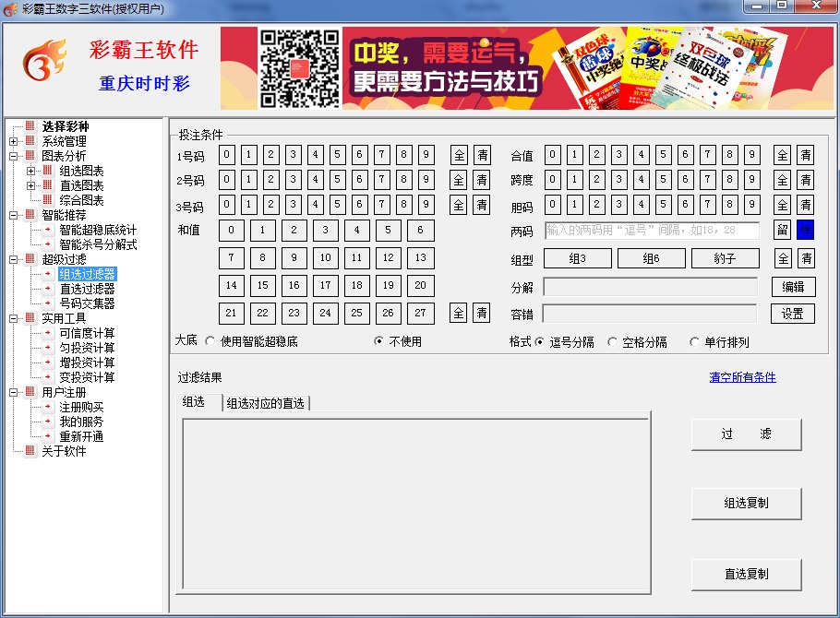
Task: Click the arrow icon beside 可信度计算
Action: [47, 333]
